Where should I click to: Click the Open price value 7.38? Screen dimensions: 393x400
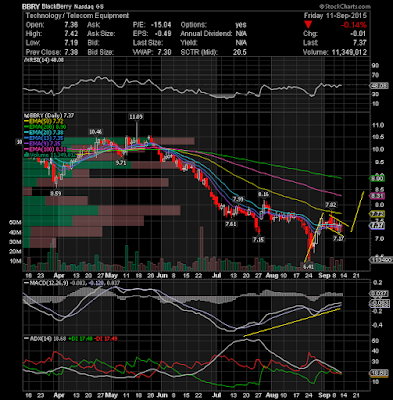[72, 25]
